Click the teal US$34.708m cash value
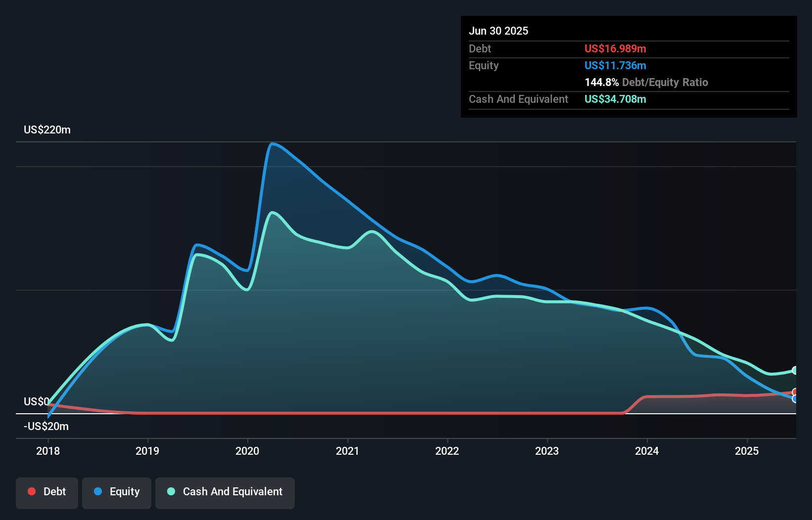Image resolution: width=812 pixels, height=520 pixels. coord(615,99)
